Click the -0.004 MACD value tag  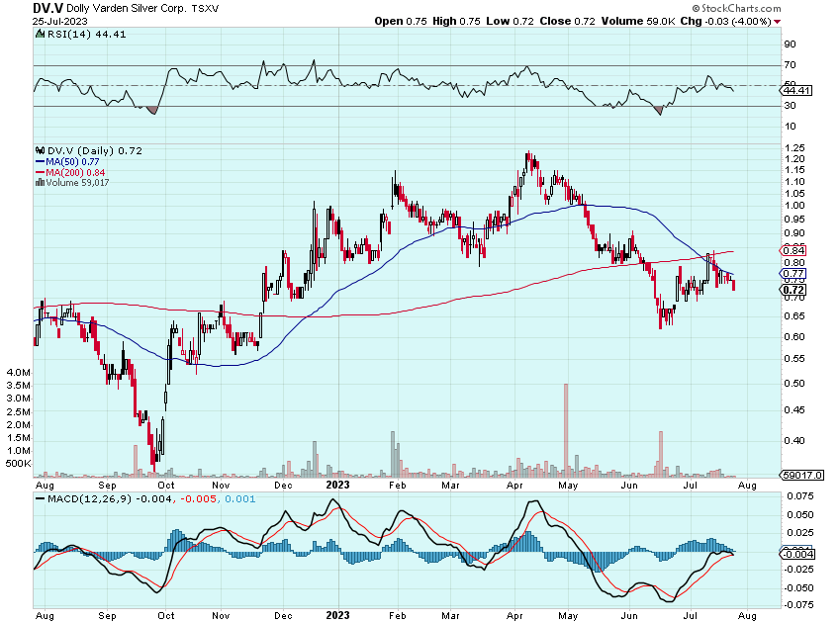coord(798,555)
